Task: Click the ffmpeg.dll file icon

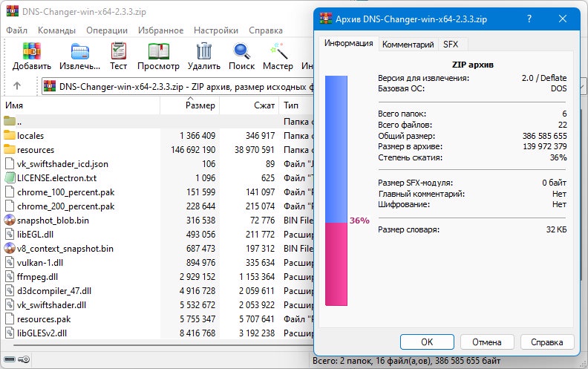Action: [10, 276]
